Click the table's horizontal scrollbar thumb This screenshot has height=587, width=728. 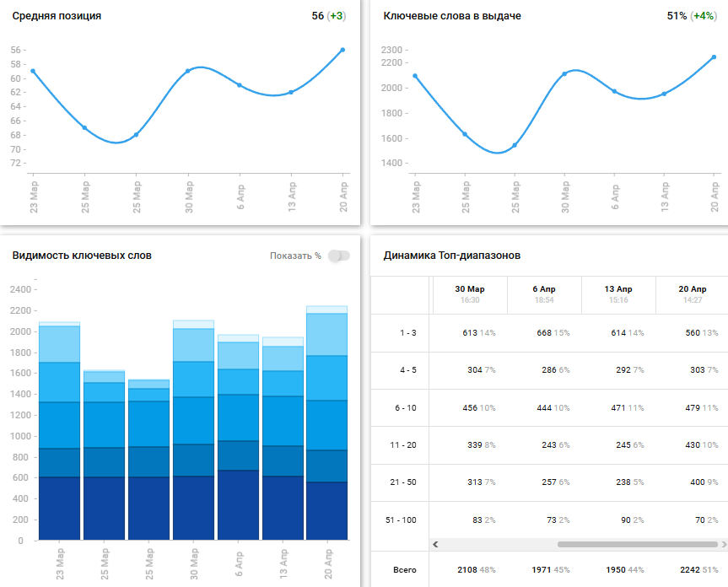pos(638,544)
